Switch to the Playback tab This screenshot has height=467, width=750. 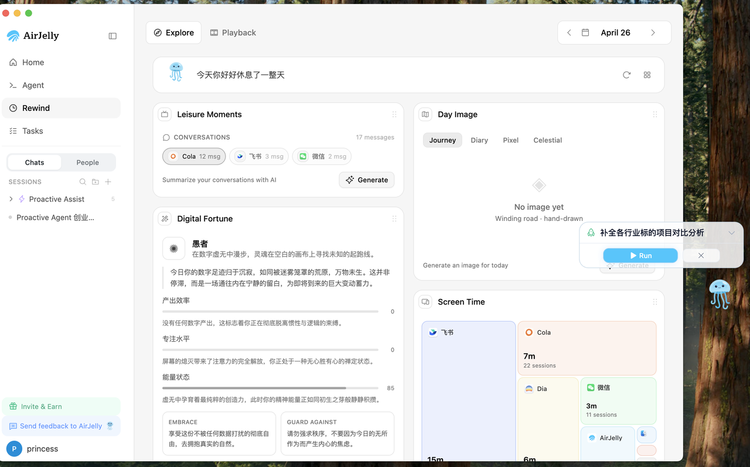233,33
